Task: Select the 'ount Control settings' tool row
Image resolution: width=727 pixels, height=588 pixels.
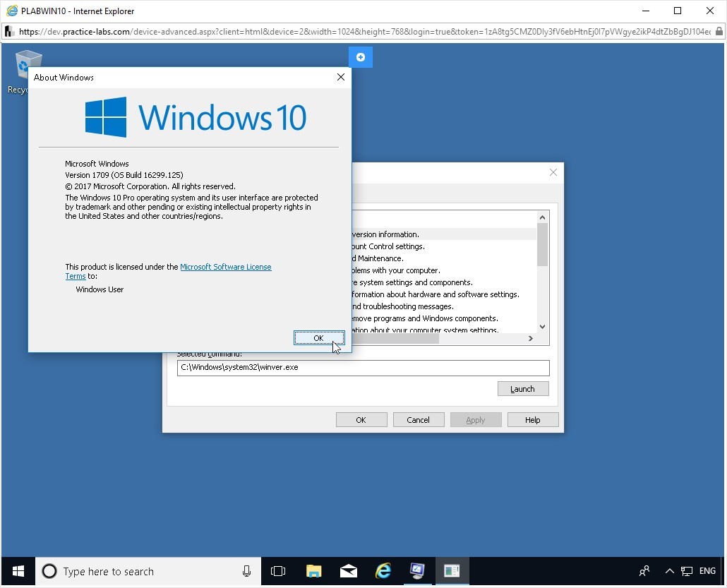Action: 444,246
